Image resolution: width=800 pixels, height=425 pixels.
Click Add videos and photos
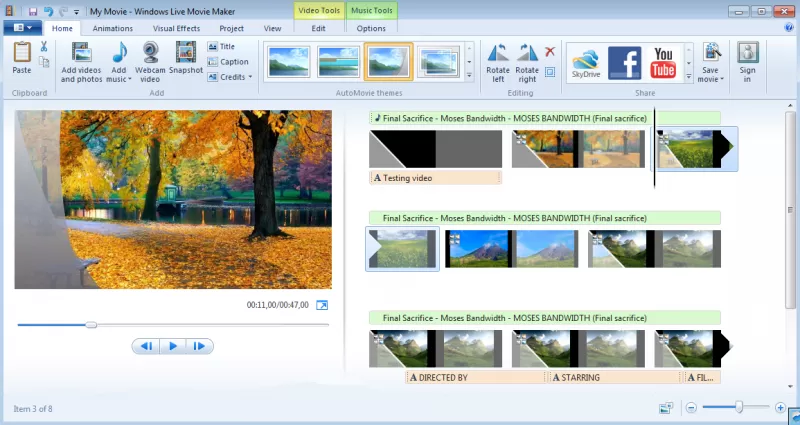pyautogui.click(x=82, y=62)
